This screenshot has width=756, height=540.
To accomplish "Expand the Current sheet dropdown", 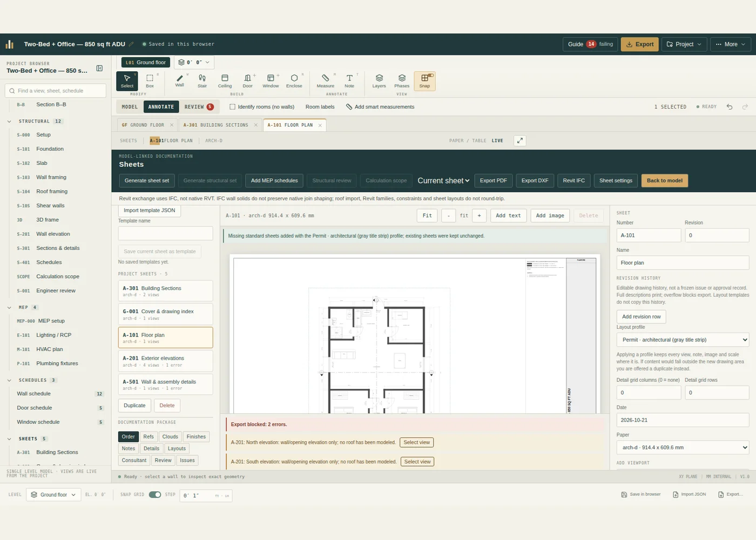I will [443, 180].
